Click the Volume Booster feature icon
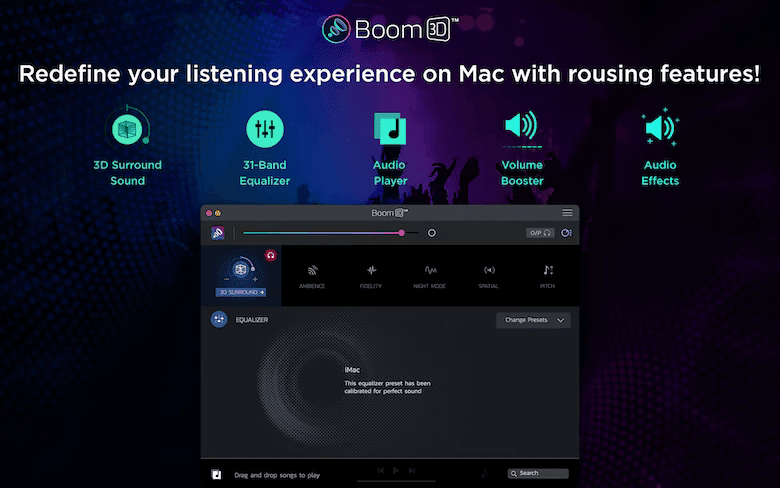Screen dimensions: 780x488 [x=521, y=128]
